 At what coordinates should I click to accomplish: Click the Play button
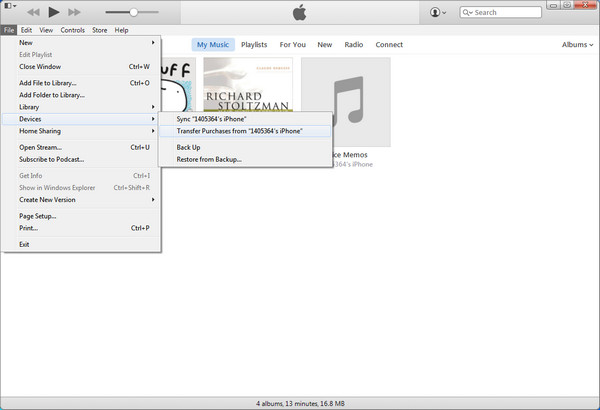[54, 12]
